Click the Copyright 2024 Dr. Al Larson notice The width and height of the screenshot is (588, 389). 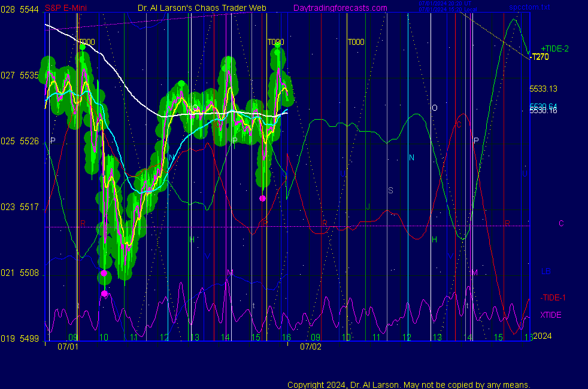coord(408,384)
